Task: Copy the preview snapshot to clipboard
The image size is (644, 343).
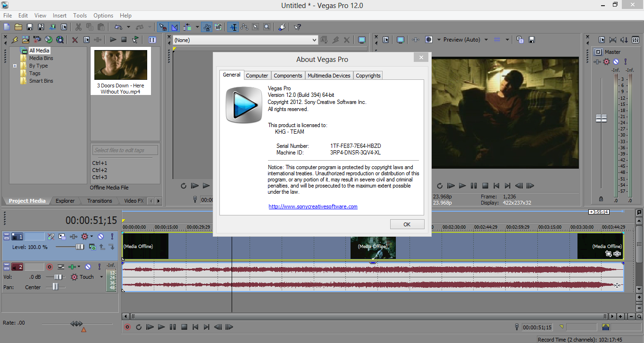Action: click(520, 40)
